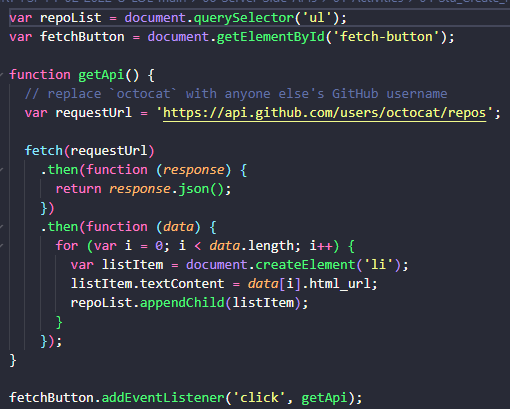The height and width of the screenshot is (409, 510).
Task: Click the word octocat in the comment
Action: pos(143,94)
